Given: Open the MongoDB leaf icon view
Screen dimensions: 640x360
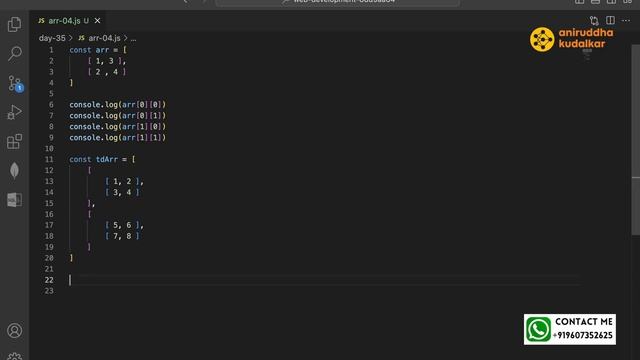Looking at the screenshot, I should click(15, 171).
